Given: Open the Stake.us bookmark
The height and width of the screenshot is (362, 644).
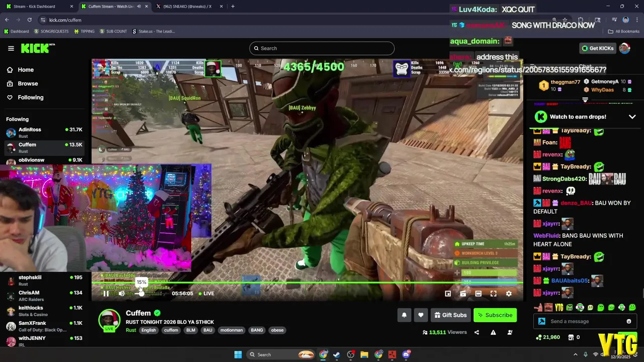Looking at the screenshot, I should click(153, 31).
